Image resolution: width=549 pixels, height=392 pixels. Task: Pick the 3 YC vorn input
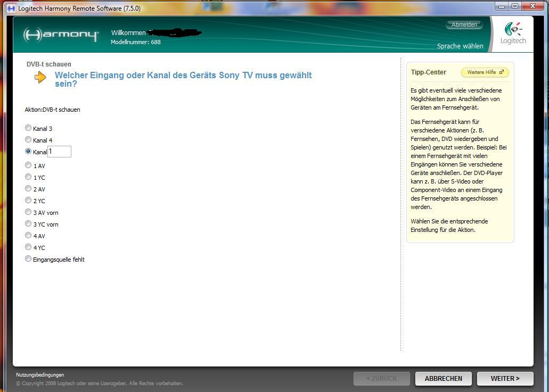(x=28, y=224)
